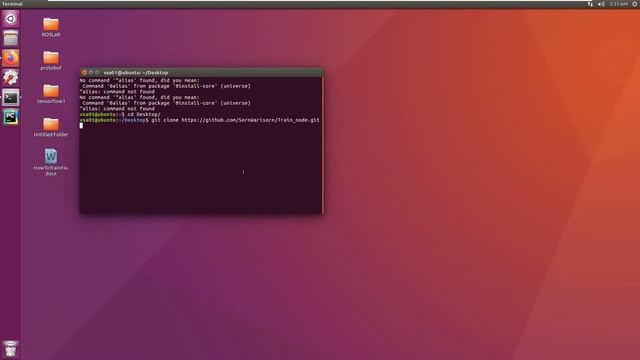Select the protobuf folder on desktop
Viewport: 640px width, 360px height.
click(51, 60)
